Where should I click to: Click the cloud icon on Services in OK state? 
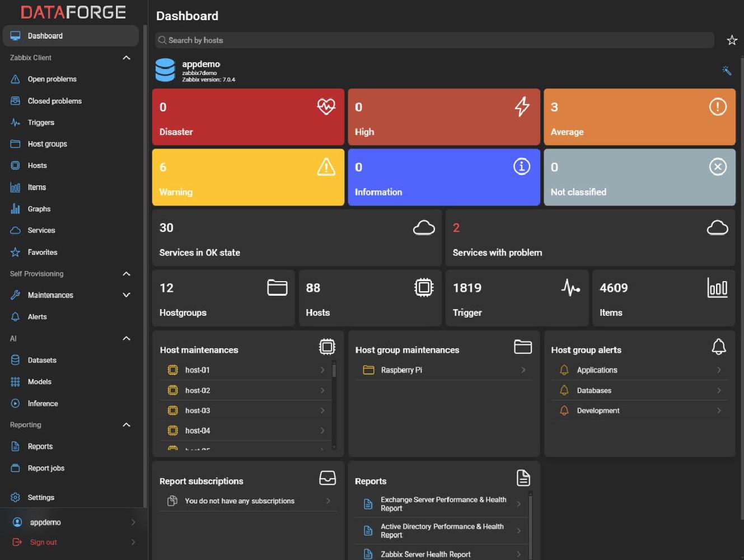[x=424, y=227]
